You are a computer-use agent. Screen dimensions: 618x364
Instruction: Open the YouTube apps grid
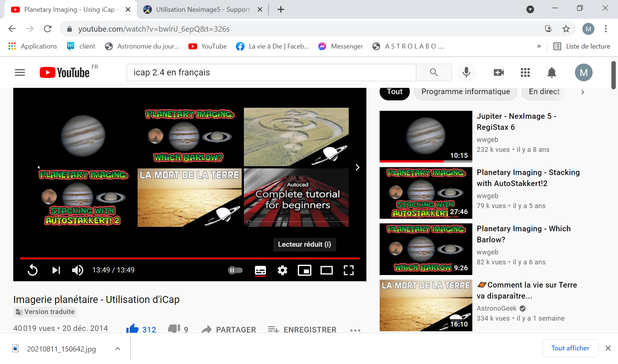coord(525,72)
